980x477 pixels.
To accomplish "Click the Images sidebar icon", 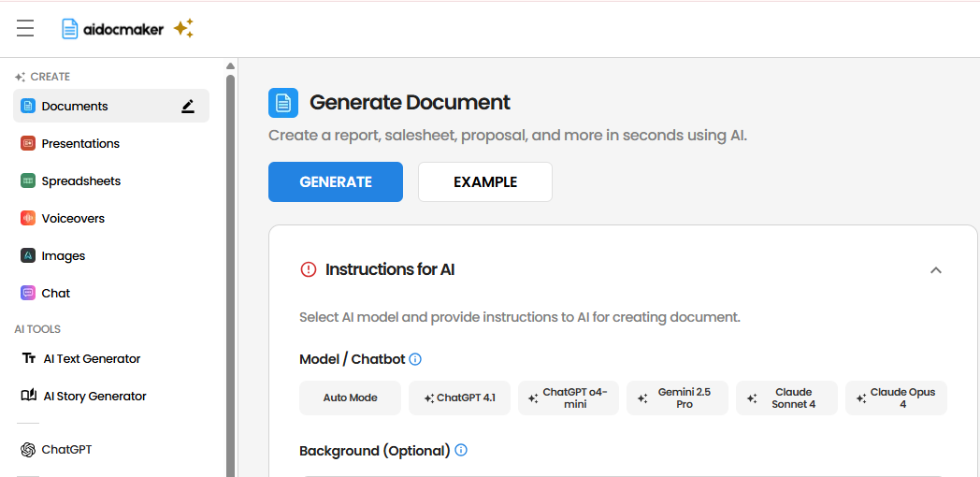I will pos(28,255).
